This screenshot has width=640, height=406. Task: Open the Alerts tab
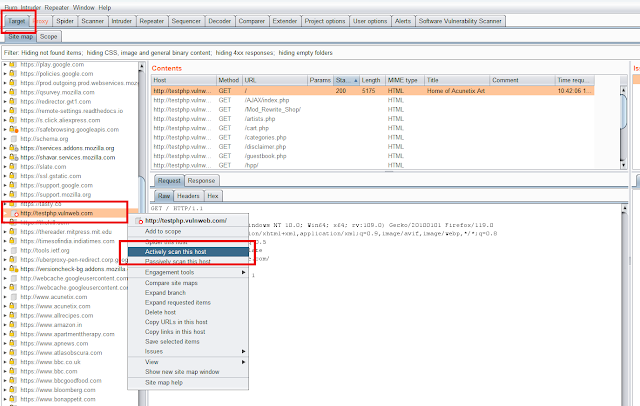click(403, 21)
